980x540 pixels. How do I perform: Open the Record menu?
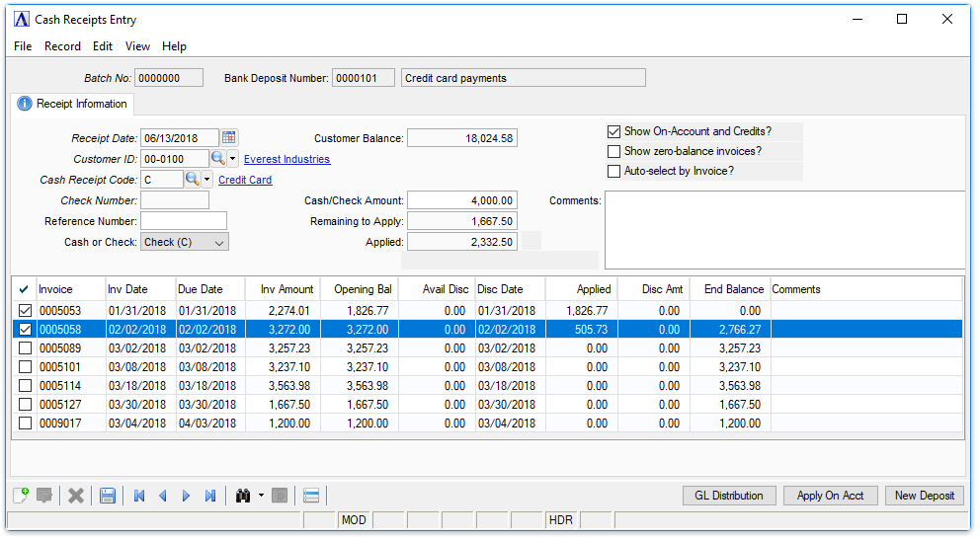pyautogui.click(x=62, y=46)
